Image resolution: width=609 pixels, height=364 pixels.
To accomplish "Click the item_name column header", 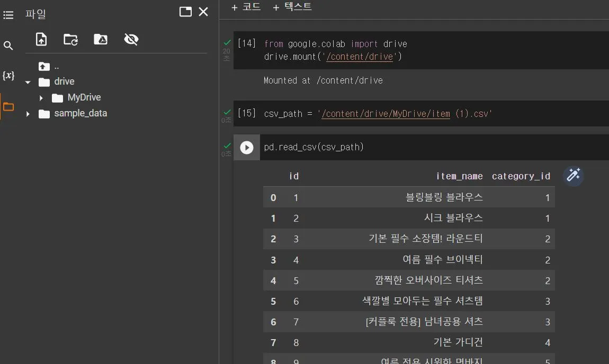I will [459, 176].
